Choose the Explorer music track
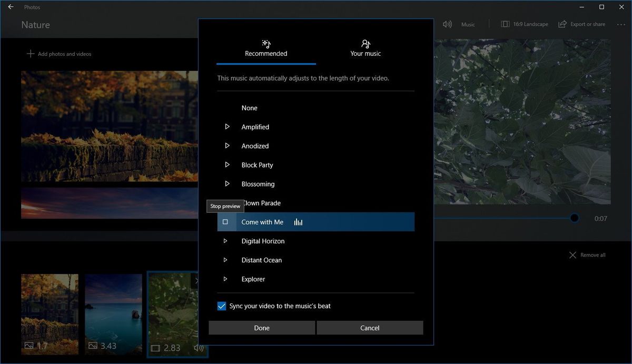632x364 pixels. (x=253, y=279)
